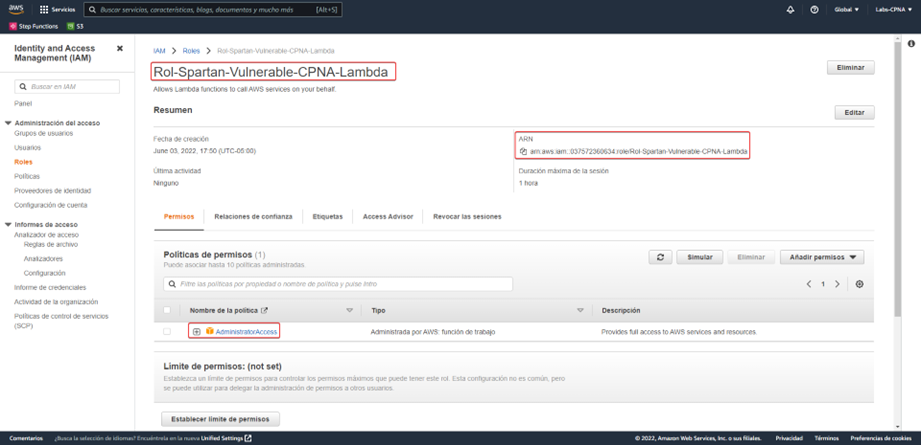Click the orange AdministratorAccess policy box icon
The height and width of the screenshot is (445, 921).
pyautogui.click(x=209, y=332)
